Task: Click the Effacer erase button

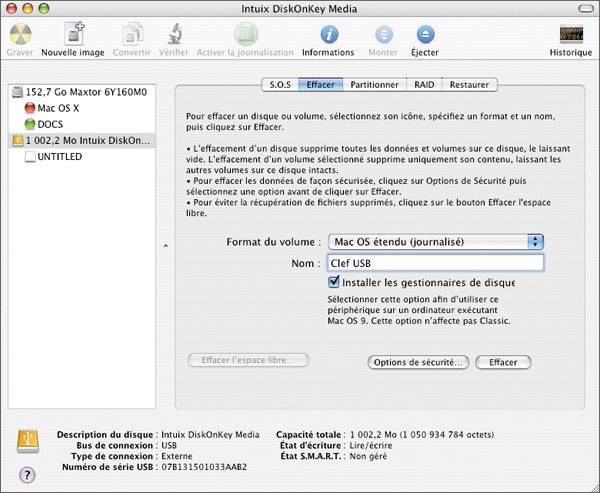Action: point(503,362)
